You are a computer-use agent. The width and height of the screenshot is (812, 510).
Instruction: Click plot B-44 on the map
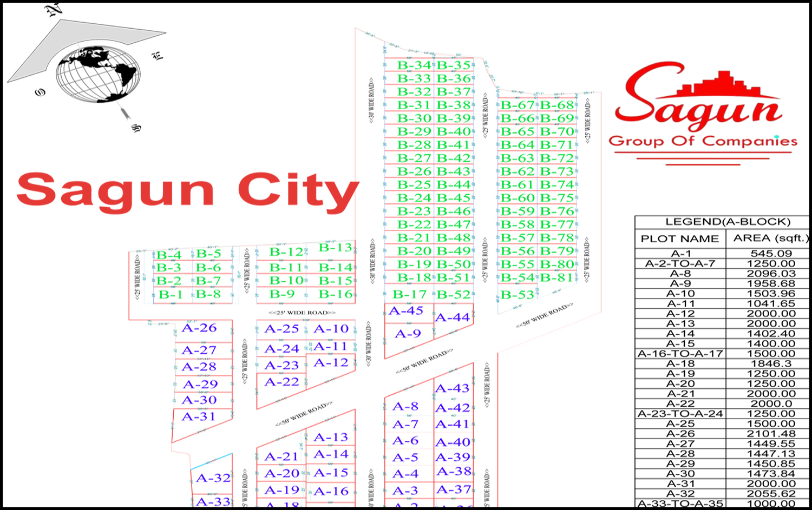[x=454, y=184]
